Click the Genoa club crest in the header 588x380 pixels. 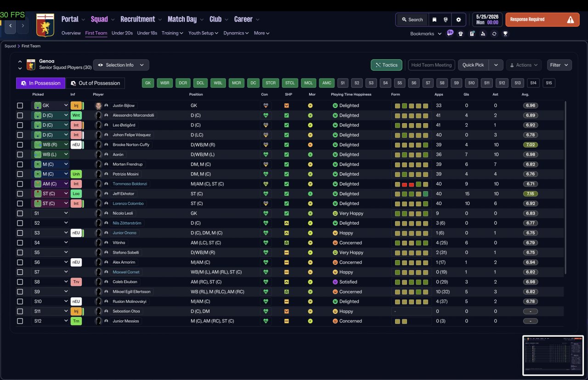point(45,25)
